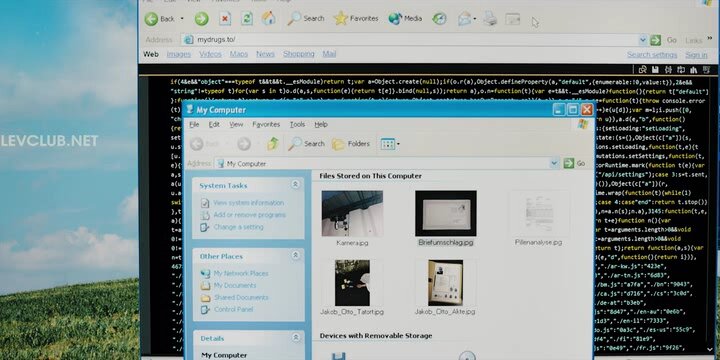Refresh the mydrugs.to page
The height and width of the screenshot is (360, 720).
click(247, 18)
